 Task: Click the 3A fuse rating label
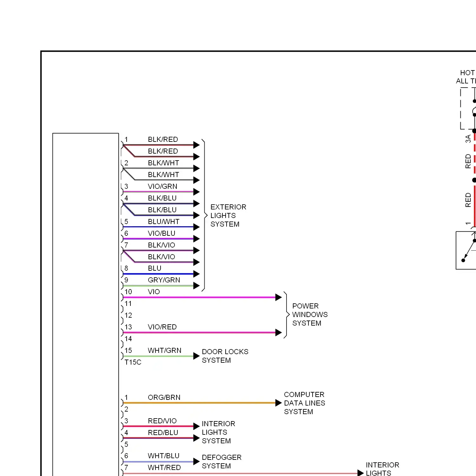[468, 139]
